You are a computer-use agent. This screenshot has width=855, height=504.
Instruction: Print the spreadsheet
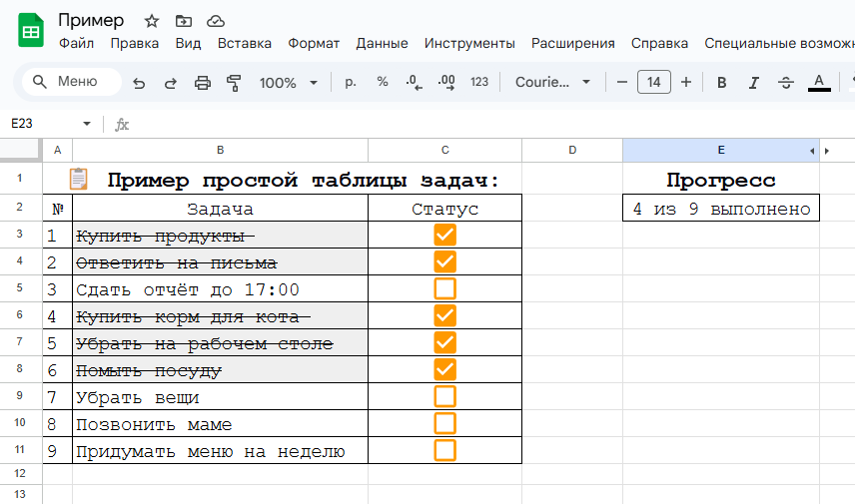[x=203, y=83]
